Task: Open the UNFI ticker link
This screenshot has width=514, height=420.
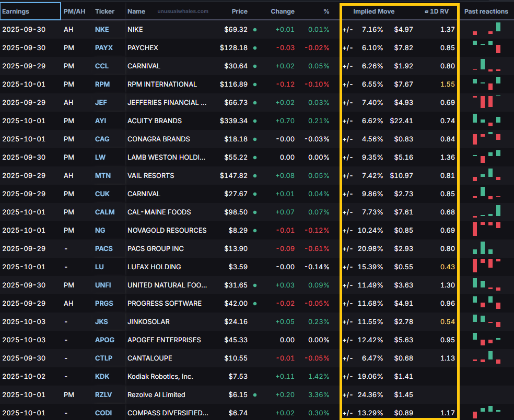Action: coord(103,285)
